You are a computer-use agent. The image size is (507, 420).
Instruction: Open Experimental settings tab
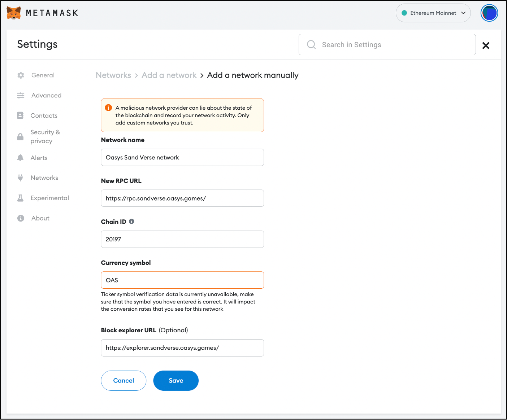point(50,198)
